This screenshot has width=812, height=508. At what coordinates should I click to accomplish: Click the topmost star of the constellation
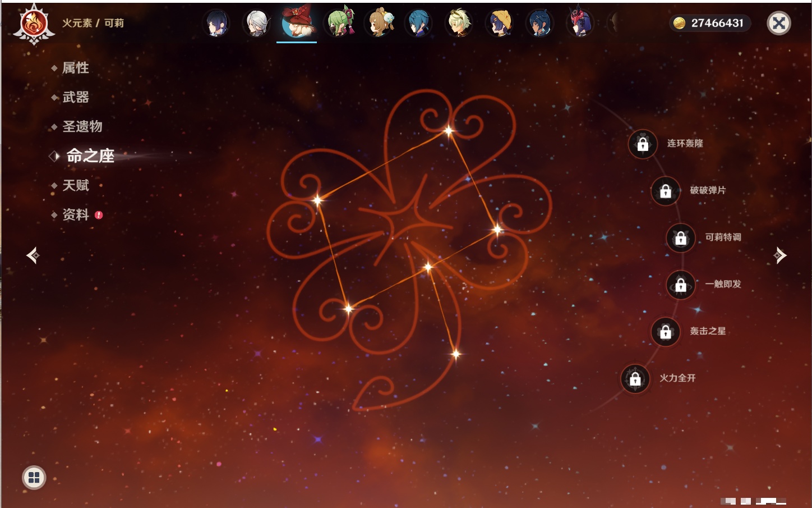[x=449, y=131]
